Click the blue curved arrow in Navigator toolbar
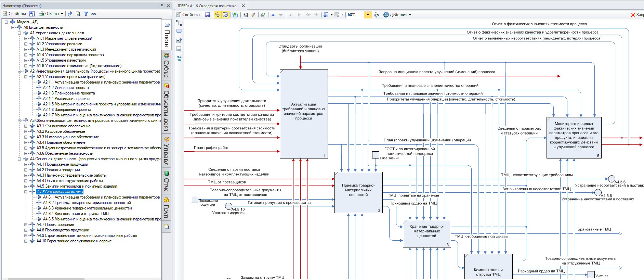The image size is (644, 280). tap(70, 14)
